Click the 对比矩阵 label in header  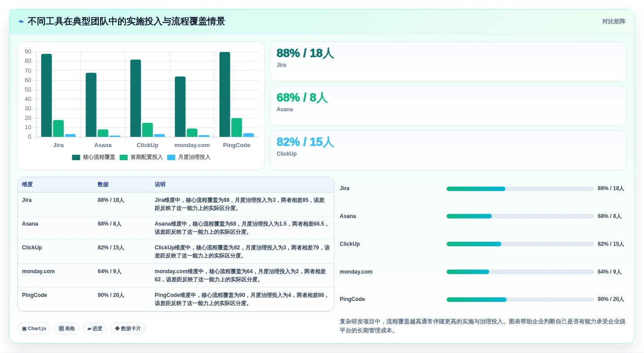click(613, 22)
